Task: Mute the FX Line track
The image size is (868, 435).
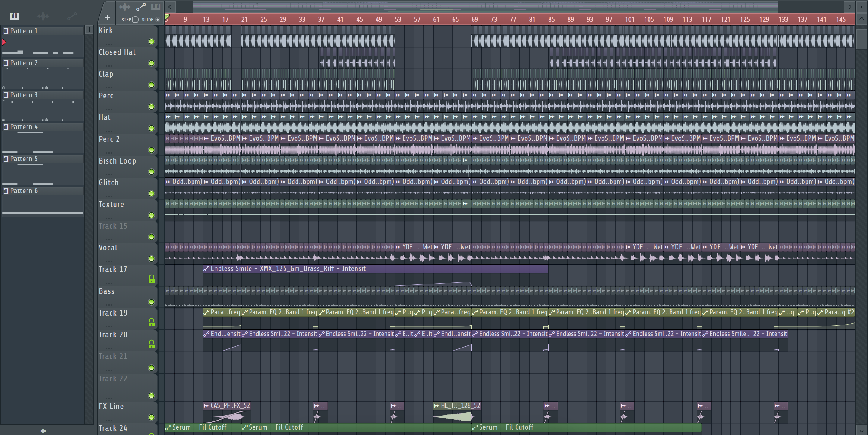Action: point(151,418)
